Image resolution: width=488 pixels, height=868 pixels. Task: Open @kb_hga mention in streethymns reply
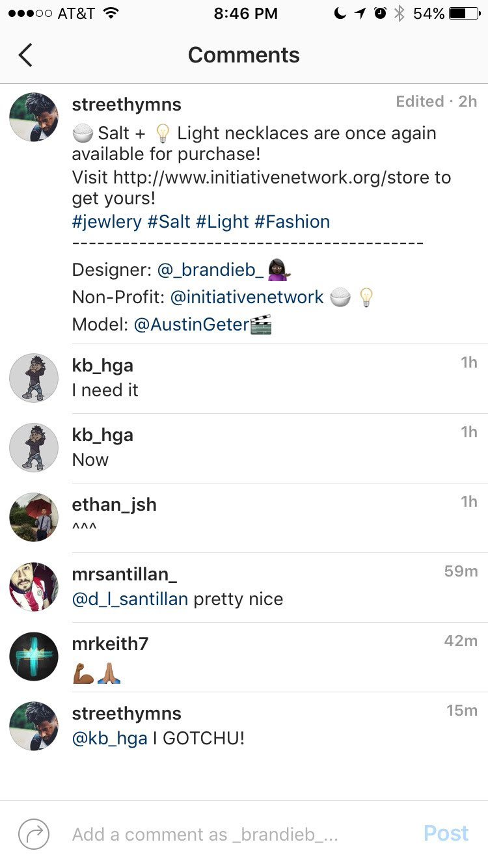[x=109, y=739]
